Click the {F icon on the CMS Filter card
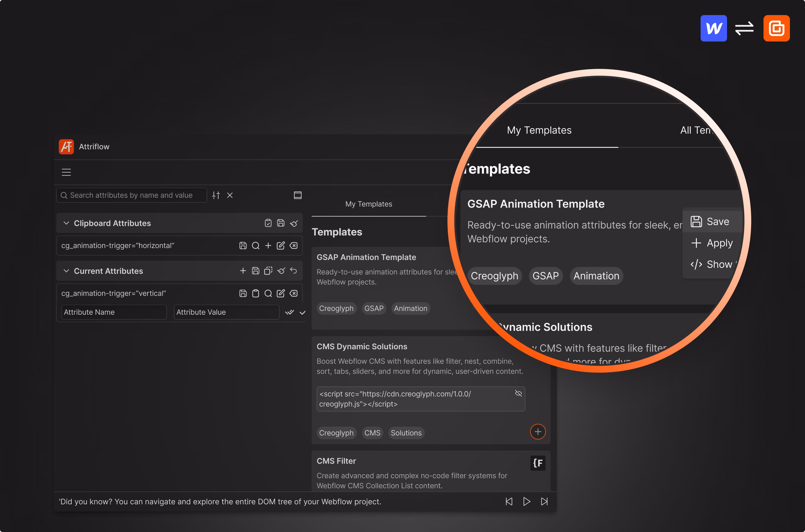Screen dimensions: 805x532 tap(538, 463)
